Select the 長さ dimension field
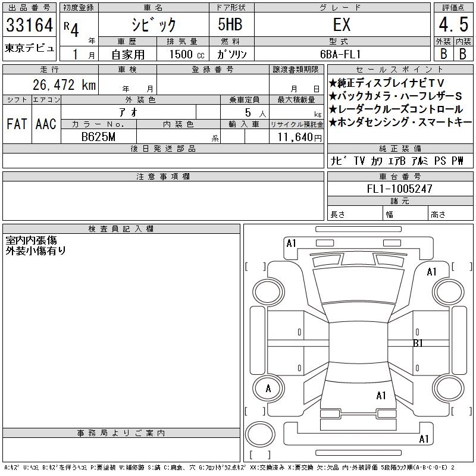 355,214
